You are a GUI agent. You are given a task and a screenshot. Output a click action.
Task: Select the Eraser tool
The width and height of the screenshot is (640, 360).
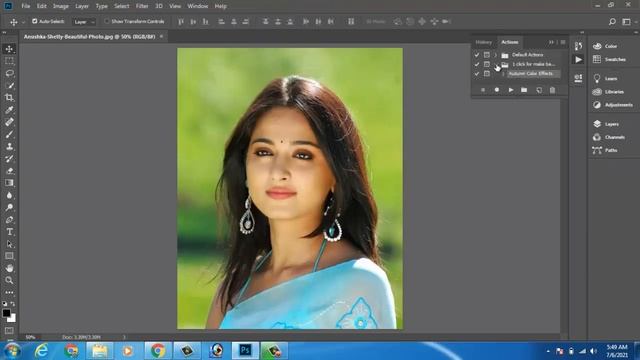click(9, 171)
